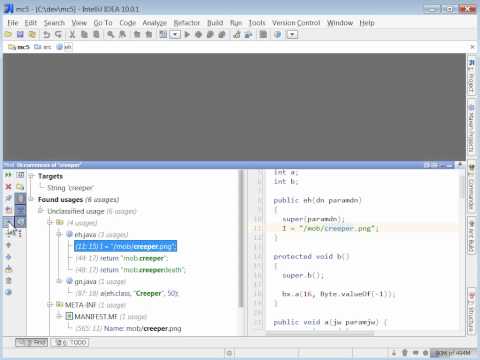Click the Help globe icon in main toolbar
Screen dimensions: 480x360
277,35
